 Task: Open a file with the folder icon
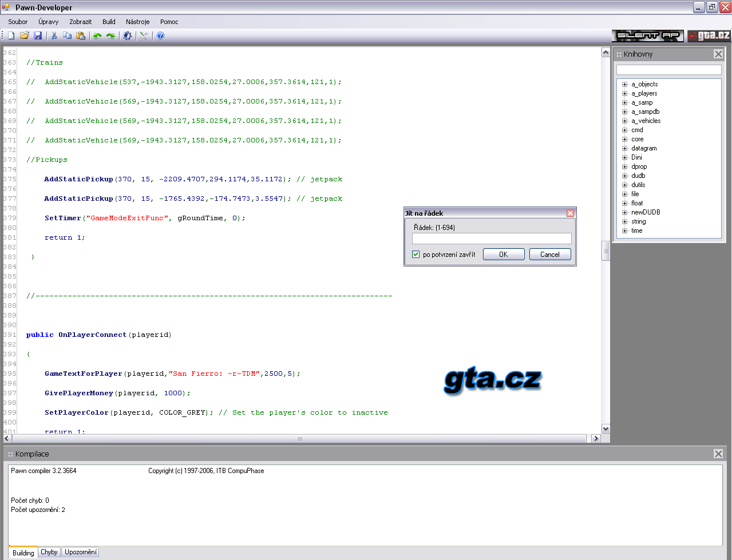(x=24, y=35)
